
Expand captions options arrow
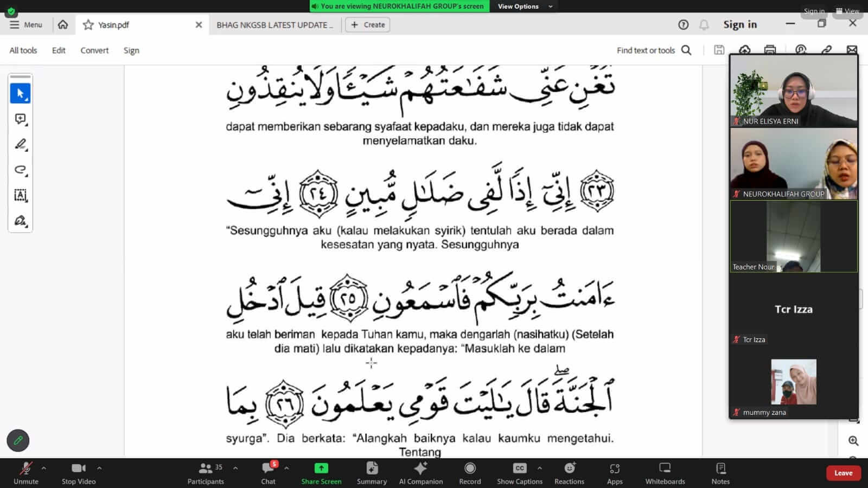[x=539, y=467]
